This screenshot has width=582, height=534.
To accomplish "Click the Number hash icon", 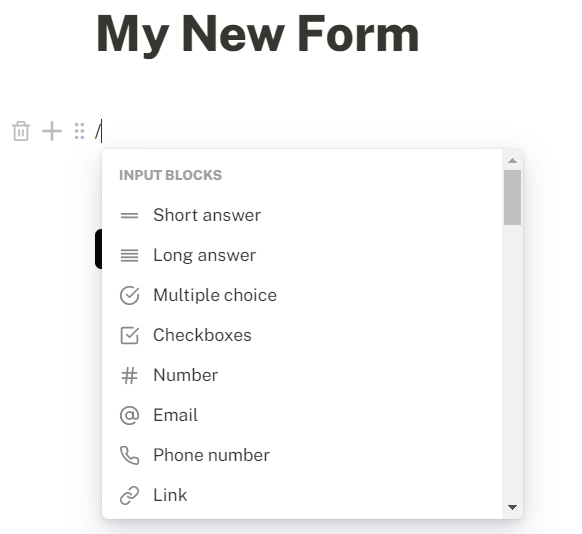I will pos(130,375).
